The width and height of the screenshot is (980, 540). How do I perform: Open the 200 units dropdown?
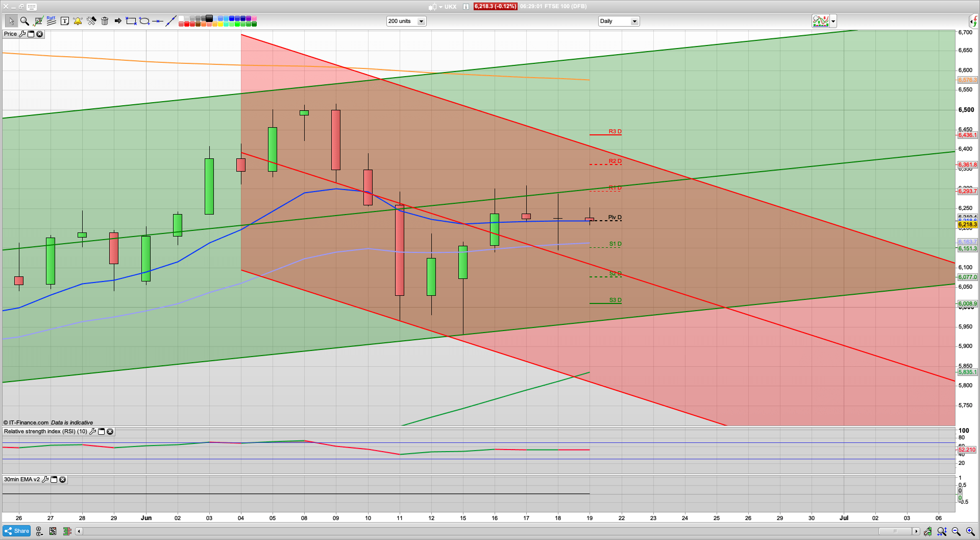point(406,21)
